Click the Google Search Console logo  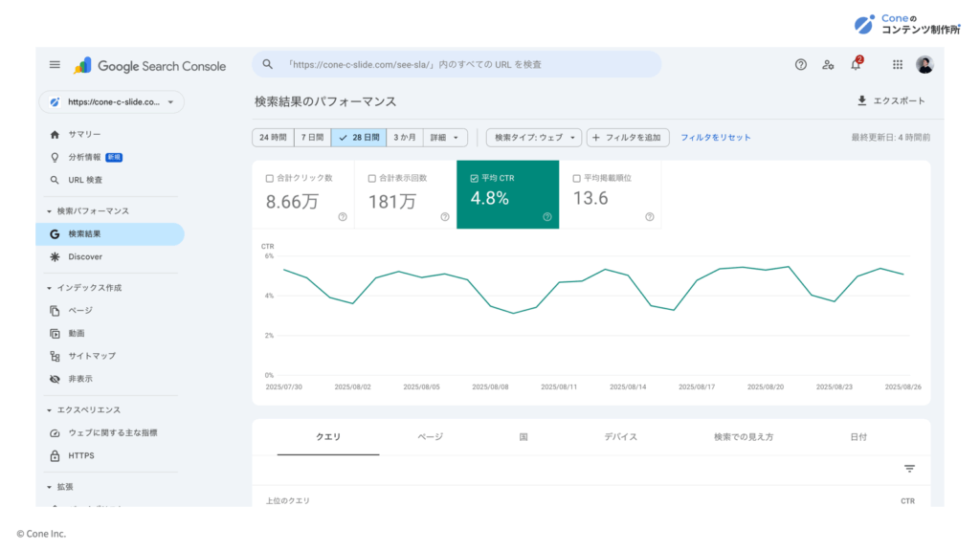click(149, 66)
